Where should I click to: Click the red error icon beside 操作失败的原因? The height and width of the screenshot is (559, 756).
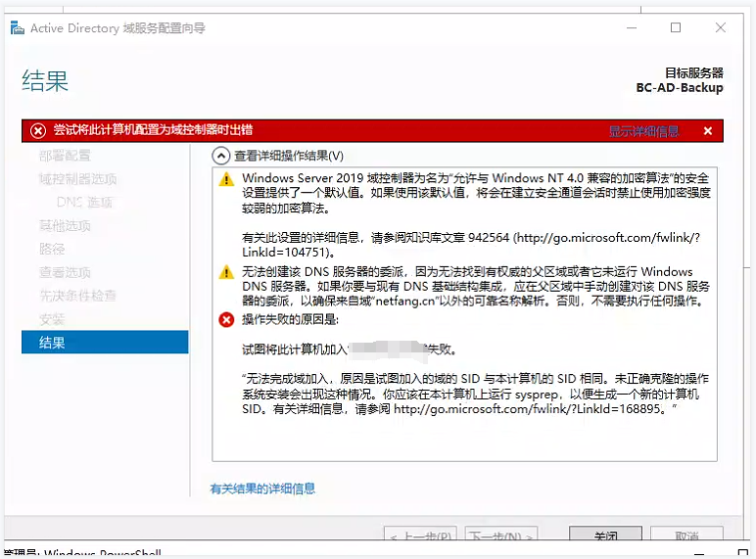click(227, 319)
